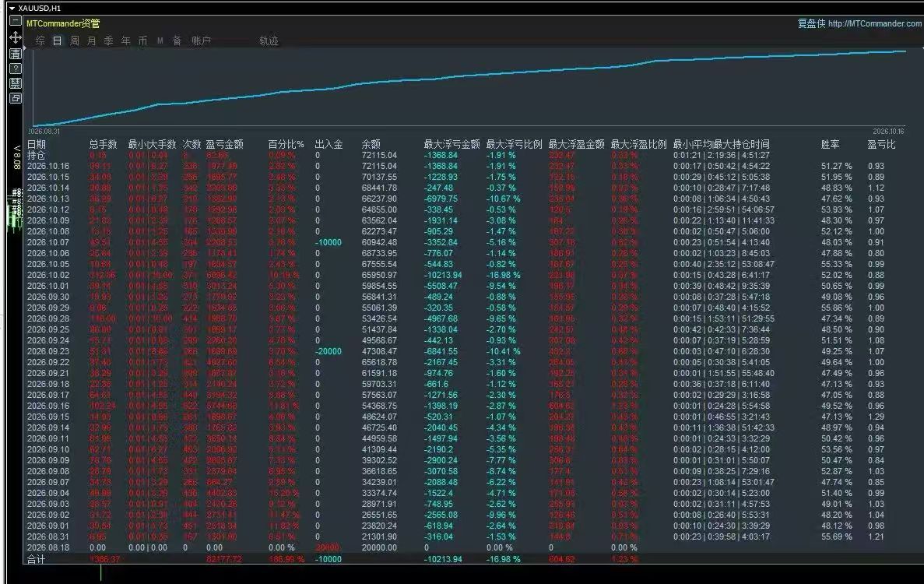Click the 盈亏金额 column header
Screen dimensions: 924x584
tap(224, 144)
